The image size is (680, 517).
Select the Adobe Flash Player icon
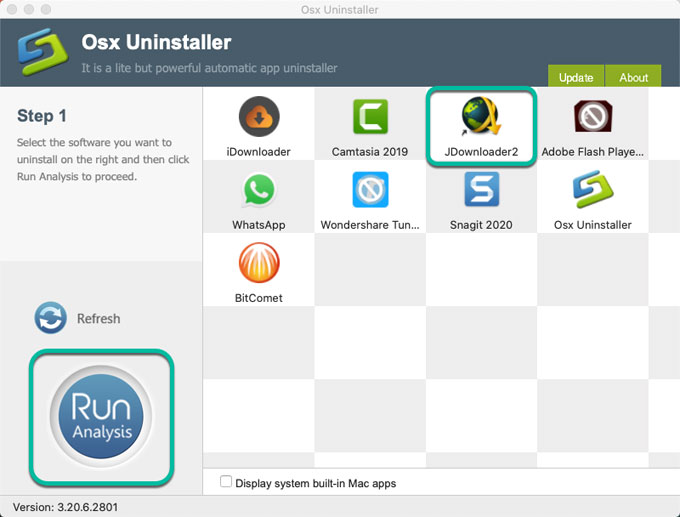click(x=593, y=116)
